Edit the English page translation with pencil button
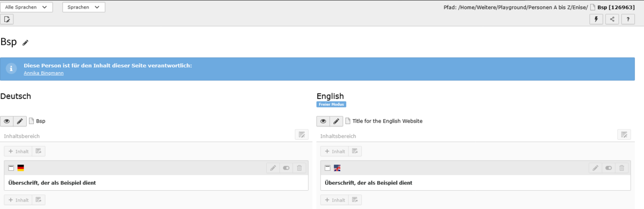This screenshot has height=209, width=644. pyautogui.click(x=336, y=121)
